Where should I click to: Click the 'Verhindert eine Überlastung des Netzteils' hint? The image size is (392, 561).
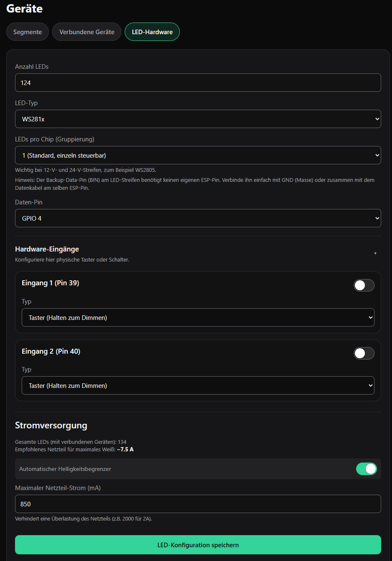click(83, 519)
